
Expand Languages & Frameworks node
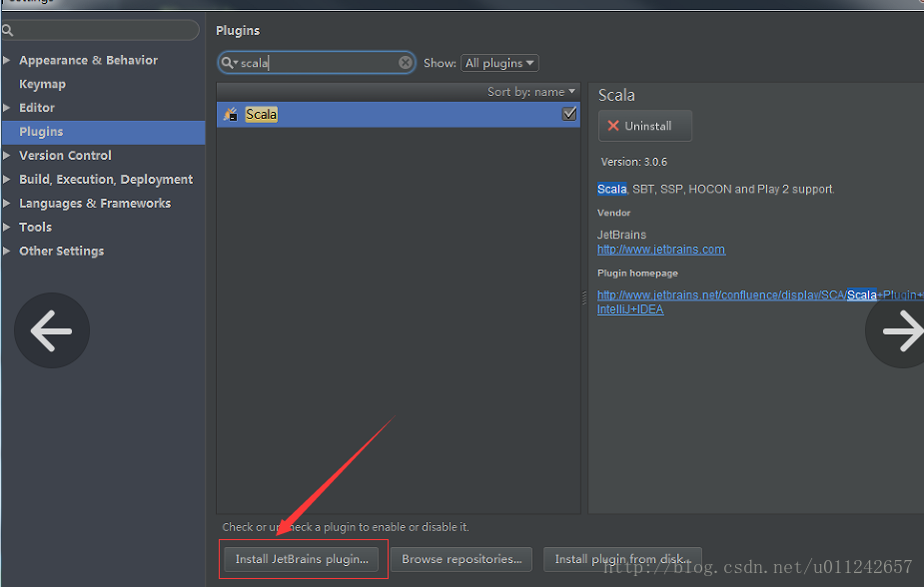(6, 203)
